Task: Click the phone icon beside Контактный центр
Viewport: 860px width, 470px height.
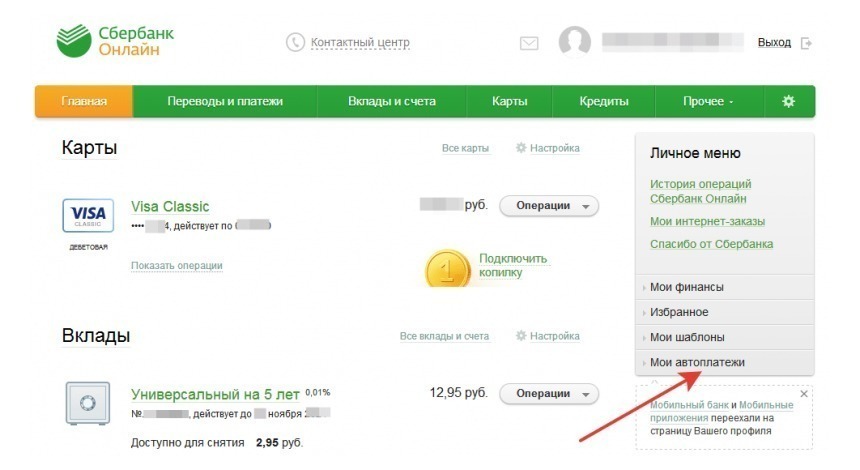Action: pyautogui.click(x=295, y=42)
